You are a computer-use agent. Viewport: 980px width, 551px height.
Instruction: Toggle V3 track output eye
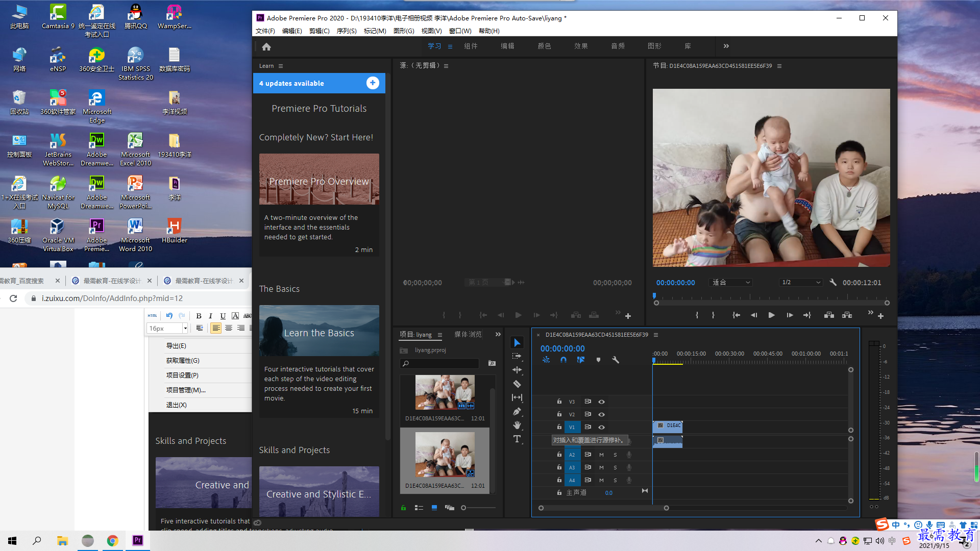601,402
